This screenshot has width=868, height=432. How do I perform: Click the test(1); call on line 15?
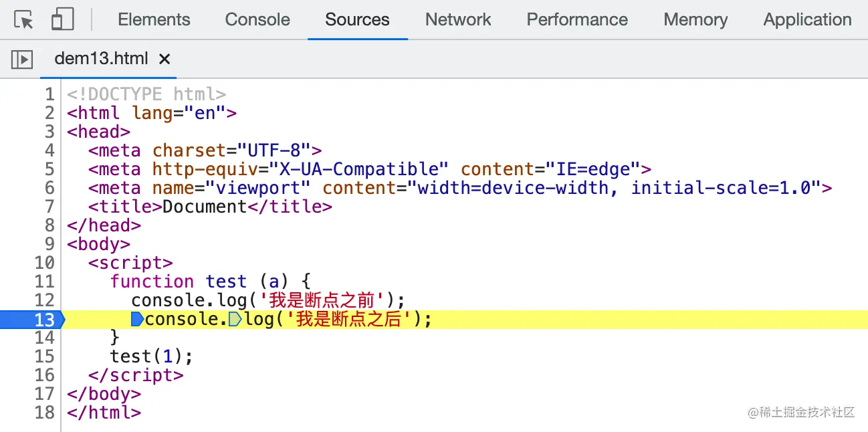click(x=152, y=356)
